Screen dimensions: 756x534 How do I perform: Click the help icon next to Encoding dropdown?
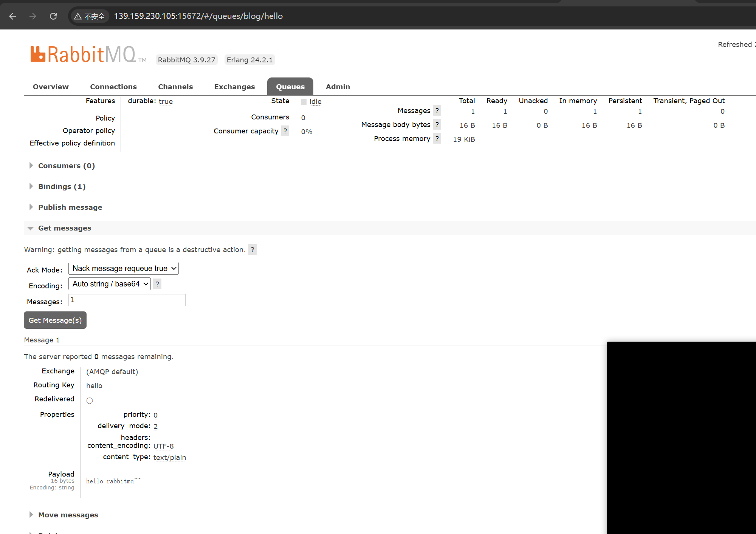[157, 284]
